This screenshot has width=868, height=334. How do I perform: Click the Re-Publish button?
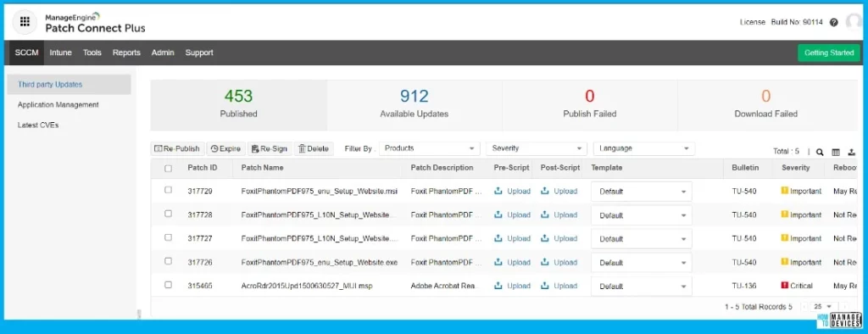pos(177,148)
